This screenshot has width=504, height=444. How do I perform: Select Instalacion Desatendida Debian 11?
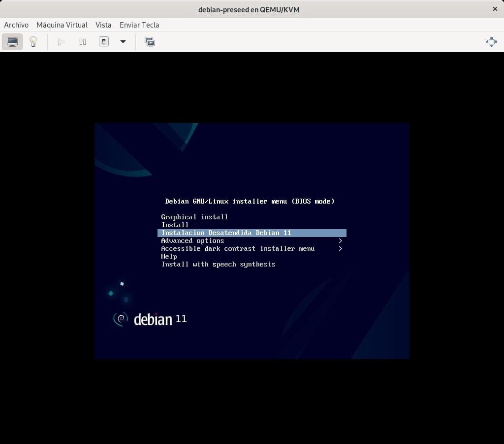click(226, 233)
